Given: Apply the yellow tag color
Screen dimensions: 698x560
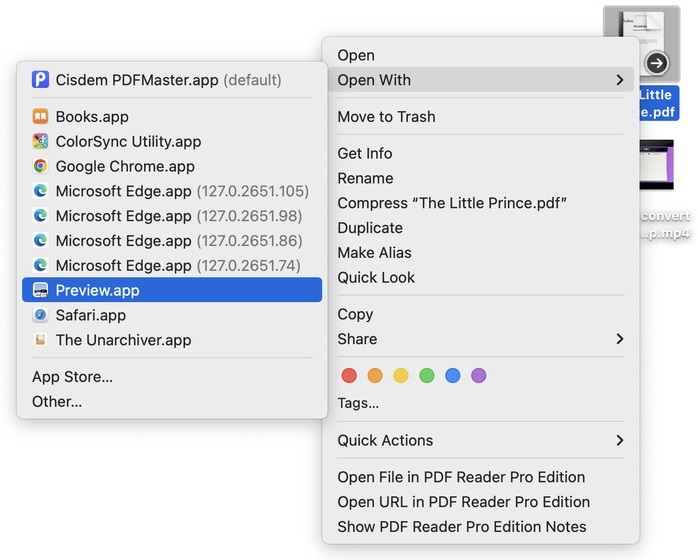Looking at the screenshot, I should coord(401,375).
